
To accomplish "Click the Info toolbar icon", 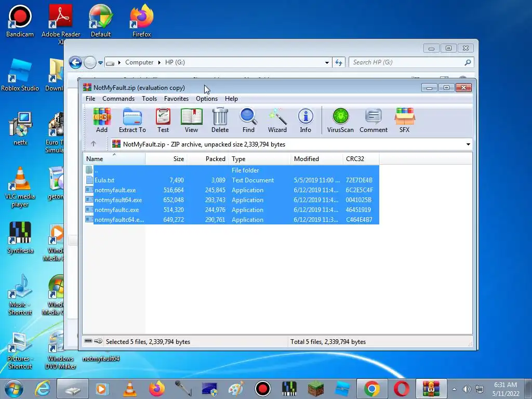I will click(305, 121).
